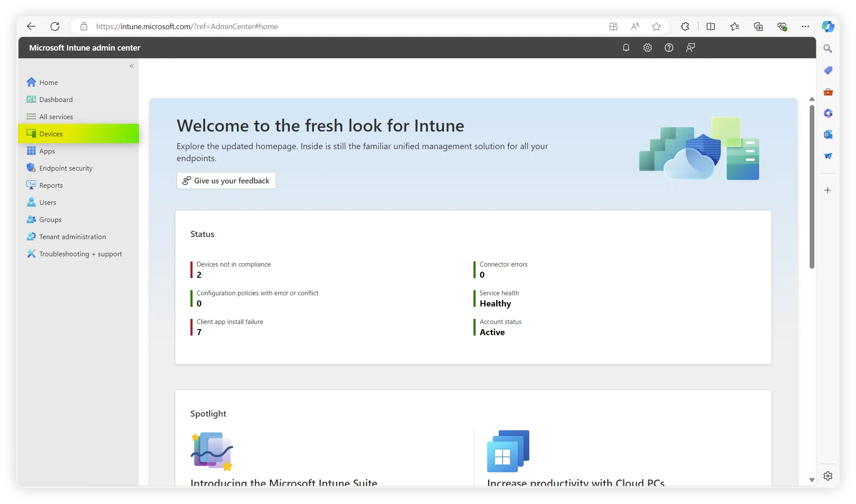
Task: Navigate to Tenant administration
Action: [x=72, y=237]
